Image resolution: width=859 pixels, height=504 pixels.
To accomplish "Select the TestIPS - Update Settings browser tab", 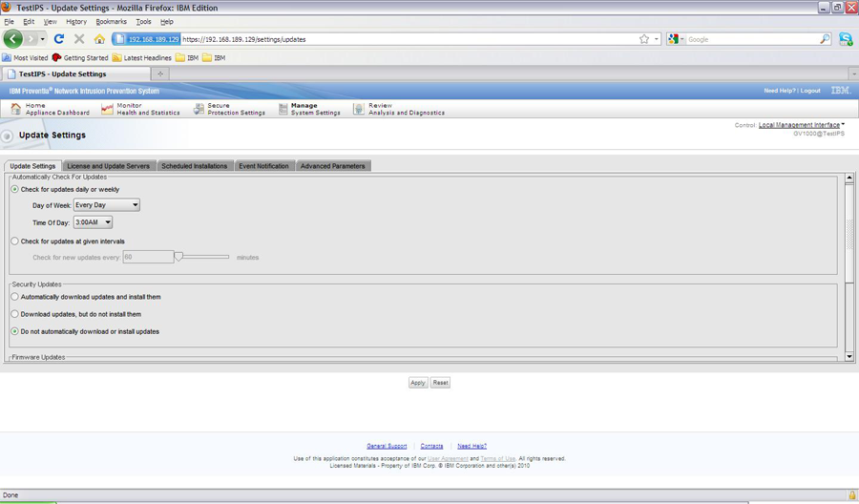I will click(75, 73).
